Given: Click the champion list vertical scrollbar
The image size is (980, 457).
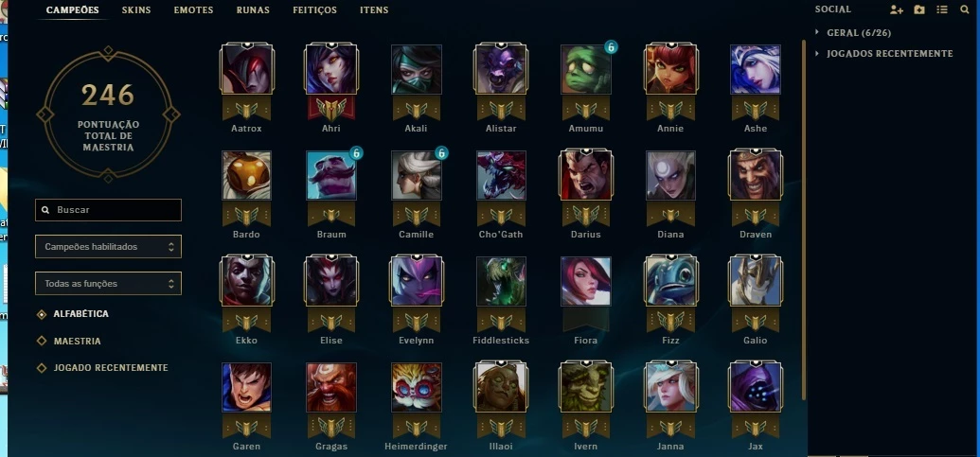Looking at the screenshot, I should coord(804,220).
